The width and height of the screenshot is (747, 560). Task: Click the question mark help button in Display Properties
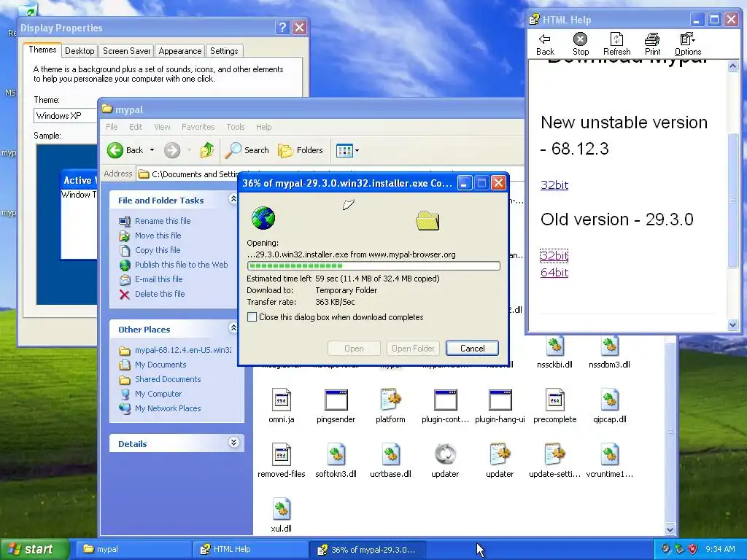click(x=282, y=28)
